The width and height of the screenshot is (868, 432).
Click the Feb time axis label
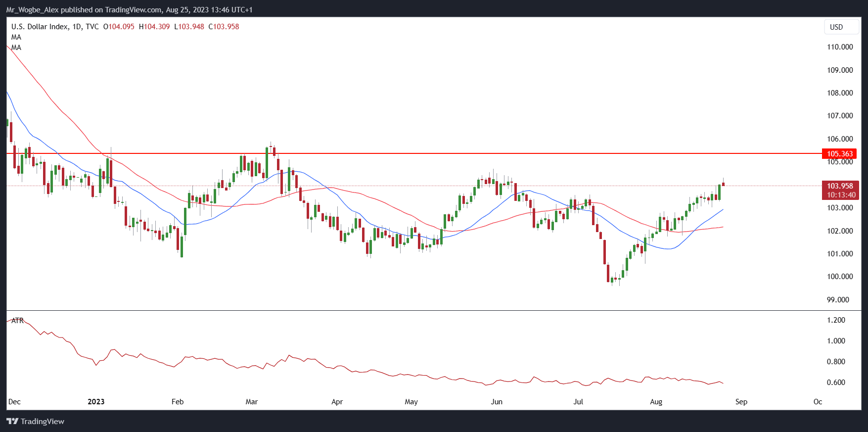(x=178, y=401)
